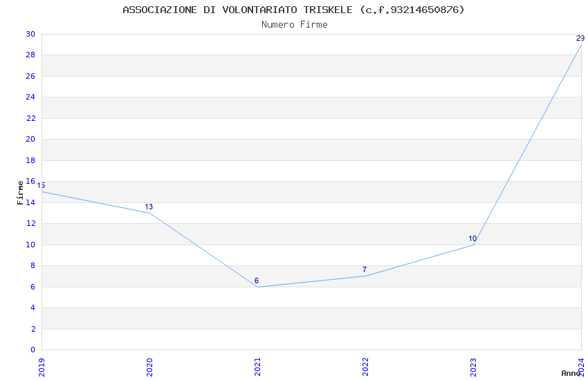Click the y-axis tick value 22
Image resolution: width=588 pixels, height=380 pixels.
[30, 118]
